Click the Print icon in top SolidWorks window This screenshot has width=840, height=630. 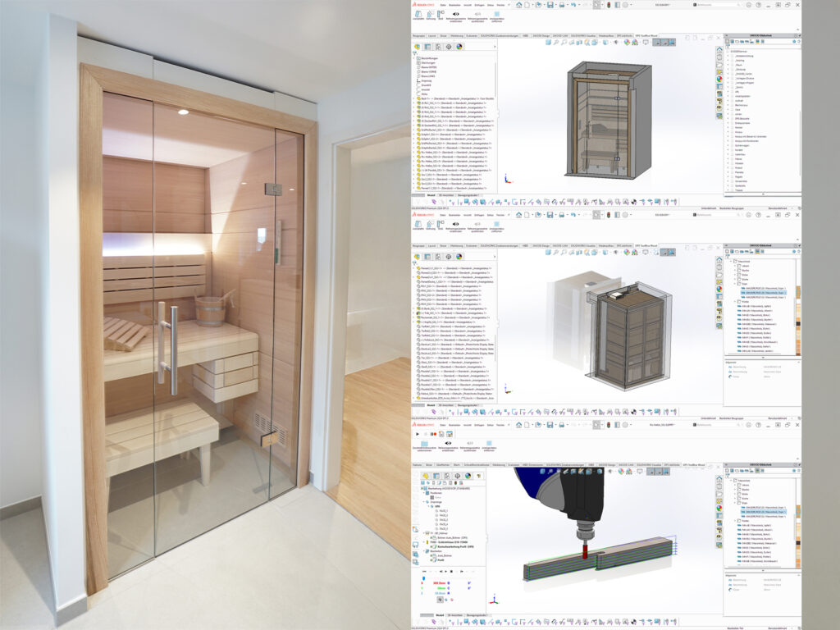[x=562, y=5]
